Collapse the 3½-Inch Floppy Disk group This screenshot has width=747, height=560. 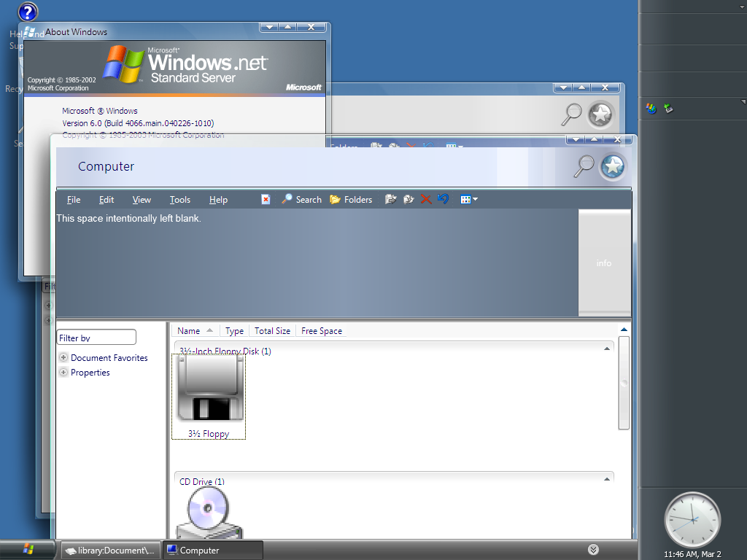[606, 349]
